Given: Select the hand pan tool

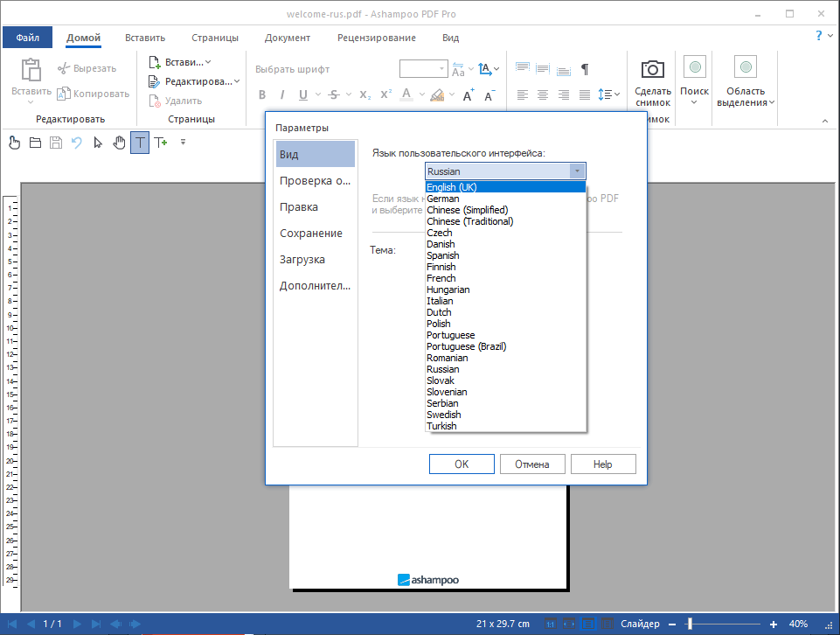Looking at the screenshot, I should pos(119,143).
